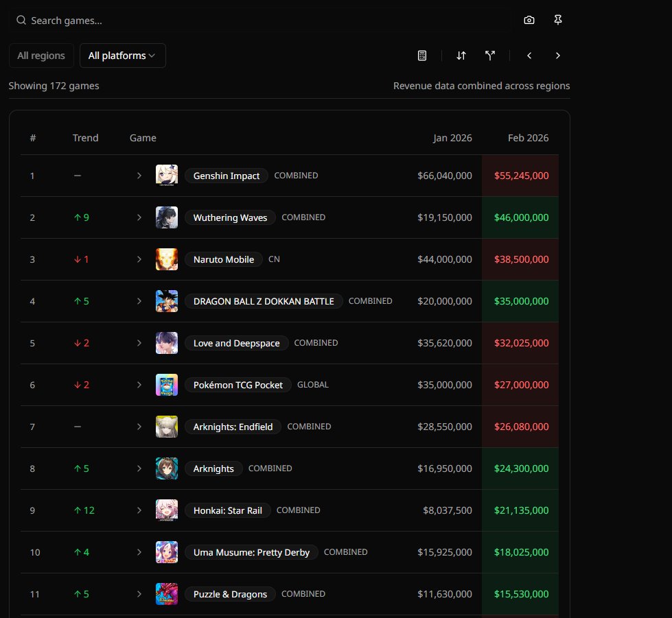Go to previous month with left arrow
Viewport: 672px width, 618px height.
(x=529, y=56)
